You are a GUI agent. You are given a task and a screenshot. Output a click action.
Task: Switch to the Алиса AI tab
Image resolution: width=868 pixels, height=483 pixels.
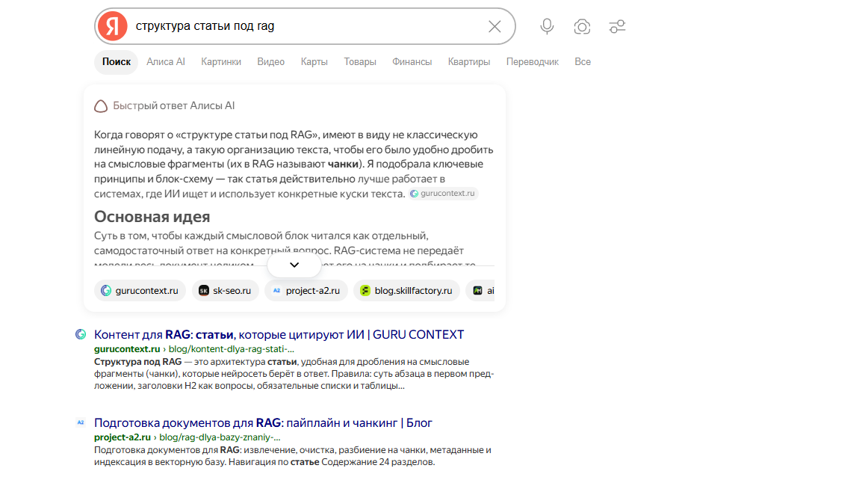tap(166, 62)
